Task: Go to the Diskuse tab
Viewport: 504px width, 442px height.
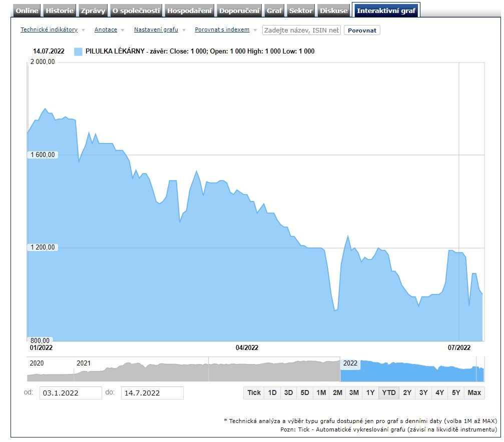Action: pyautogui.click(x=333, y=10)
